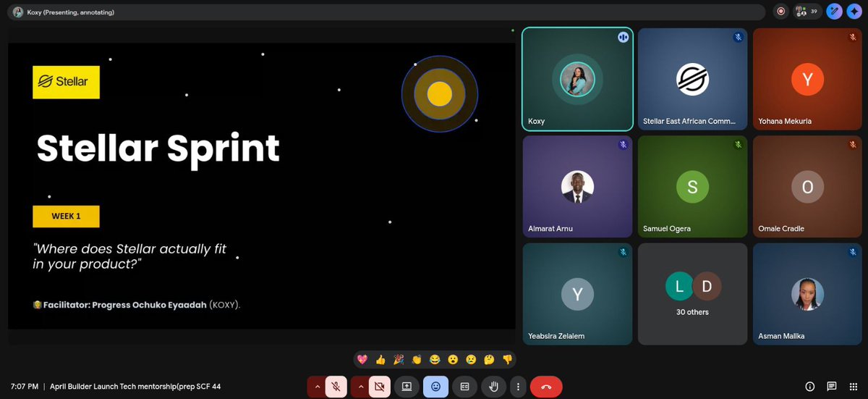This screenshot has height=399, width=868.
Task: Send the thumbs down reaction
Action: 507,359
